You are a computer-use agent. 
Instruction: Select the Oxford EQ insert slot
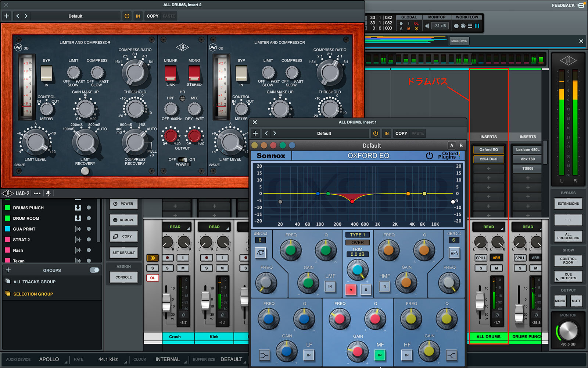pos(488,150)
